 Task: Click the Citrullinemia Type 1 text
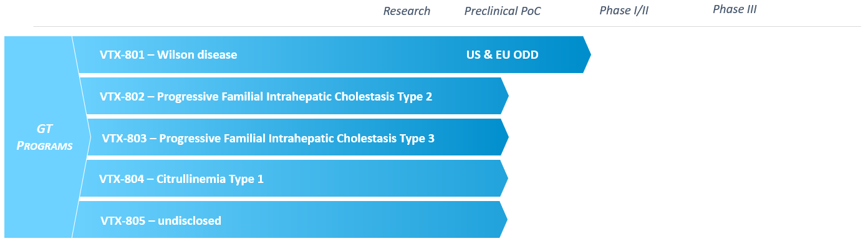tap(210, 179)
